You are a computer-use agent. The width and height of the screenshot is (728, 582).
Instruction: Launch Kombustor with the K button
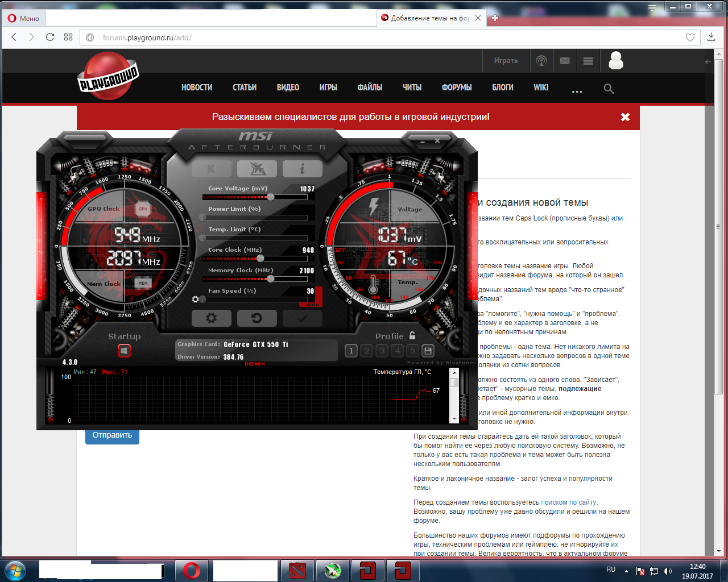pos(212,169)
